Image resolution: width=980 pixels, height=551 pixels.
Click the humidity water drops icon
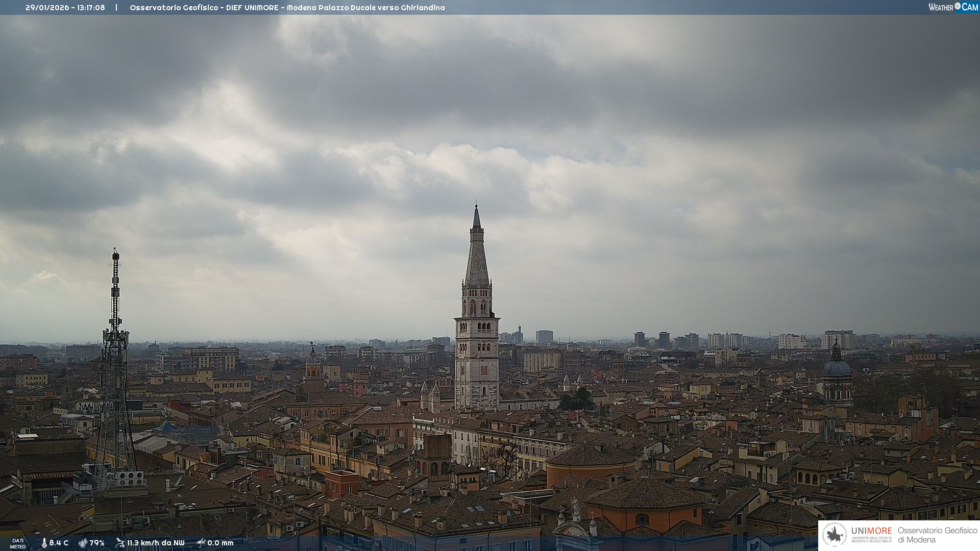pyautogui.click(x=83, y=543)
